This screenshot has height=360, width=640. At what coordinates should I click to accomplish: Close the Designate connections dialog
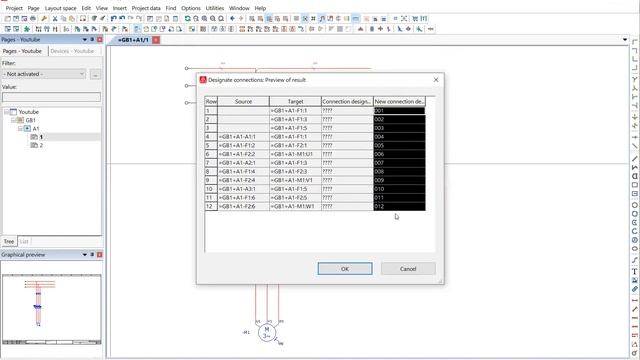436,80
